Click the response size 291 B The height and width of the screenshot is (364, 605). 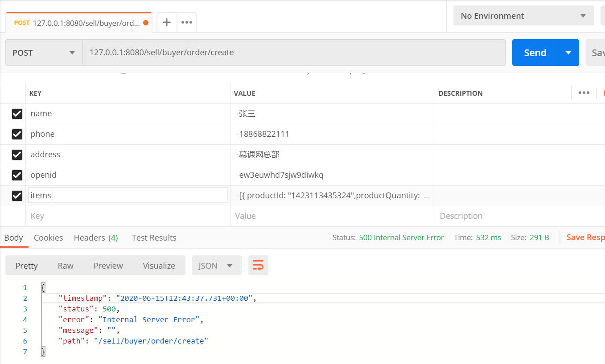539,237
